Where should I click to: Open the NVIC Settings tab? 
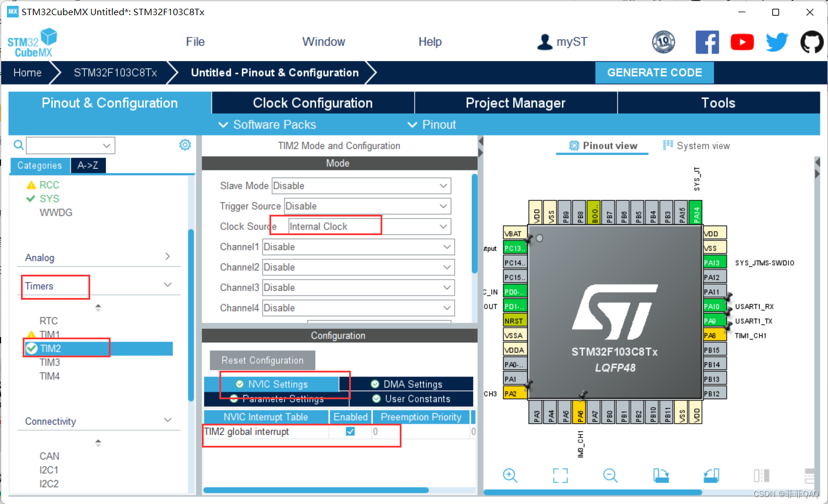[x=272, y=384]
